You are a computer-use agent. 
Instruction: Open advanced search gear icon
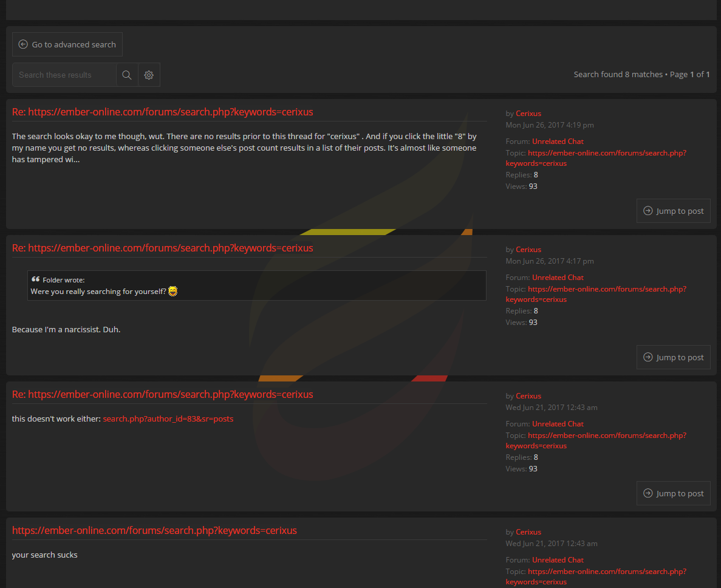tap(149, 75)
